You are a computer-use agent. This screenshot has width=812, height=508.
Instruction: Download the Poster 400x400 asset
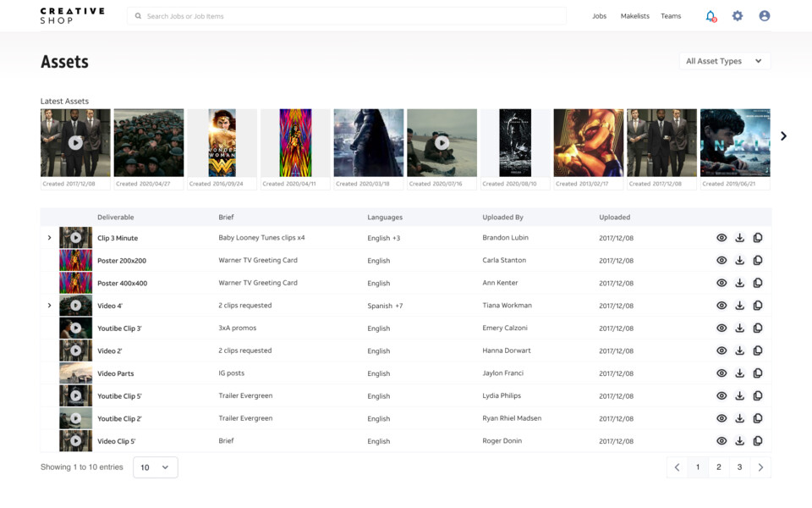click(x=739, y=283)
